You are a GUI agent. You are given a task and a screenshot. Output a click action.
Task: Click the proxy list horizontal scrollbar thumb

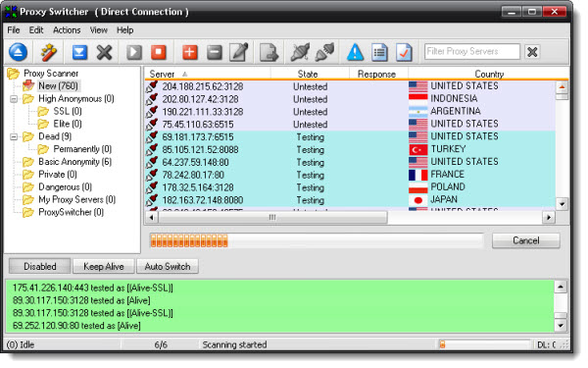coord(272,217)
